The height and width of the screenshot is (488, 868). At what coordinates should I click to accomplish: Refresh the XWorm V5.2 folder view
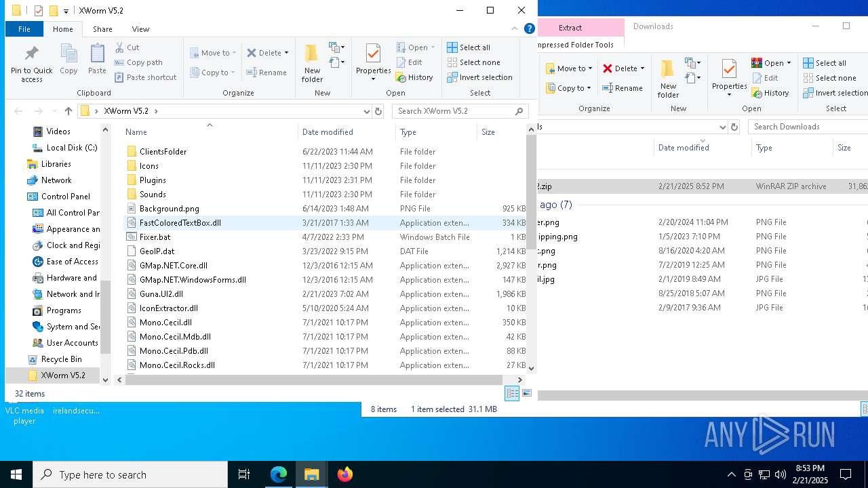click(x=378, y=111)
